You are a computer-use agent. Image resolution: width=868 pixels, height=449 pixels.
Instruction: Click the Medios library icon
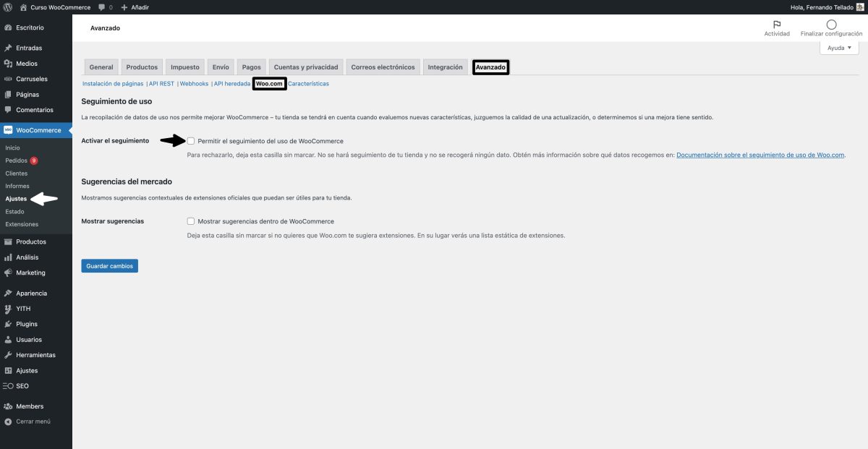9,63
